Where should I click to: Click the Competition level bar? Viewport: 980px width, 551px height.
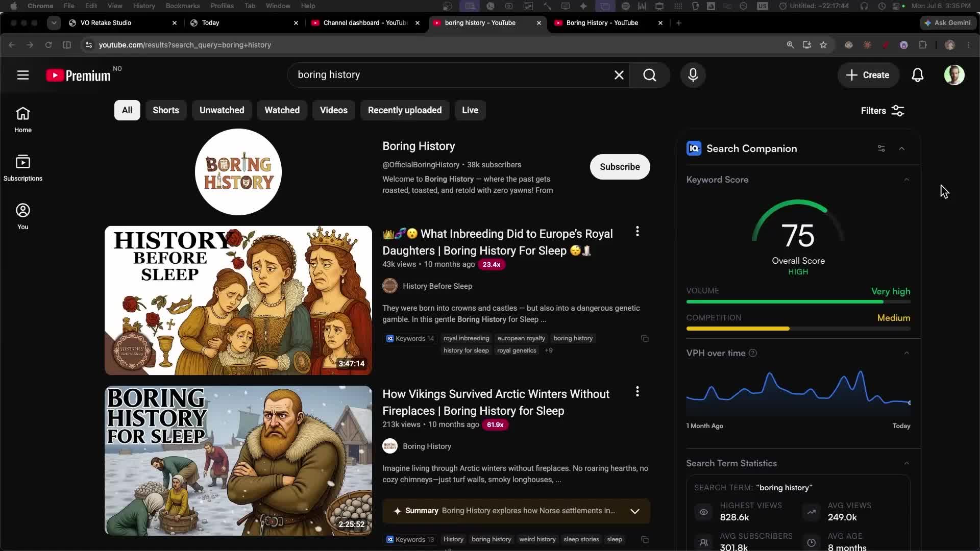798,329
